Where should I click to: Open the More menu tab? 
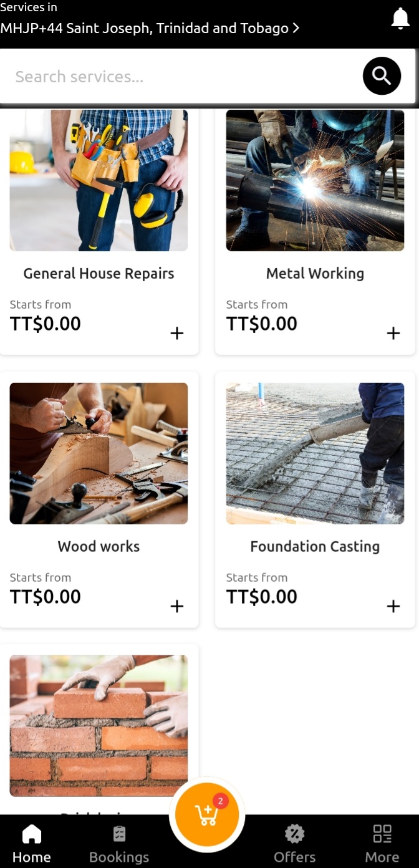click(x=382, y=845)
